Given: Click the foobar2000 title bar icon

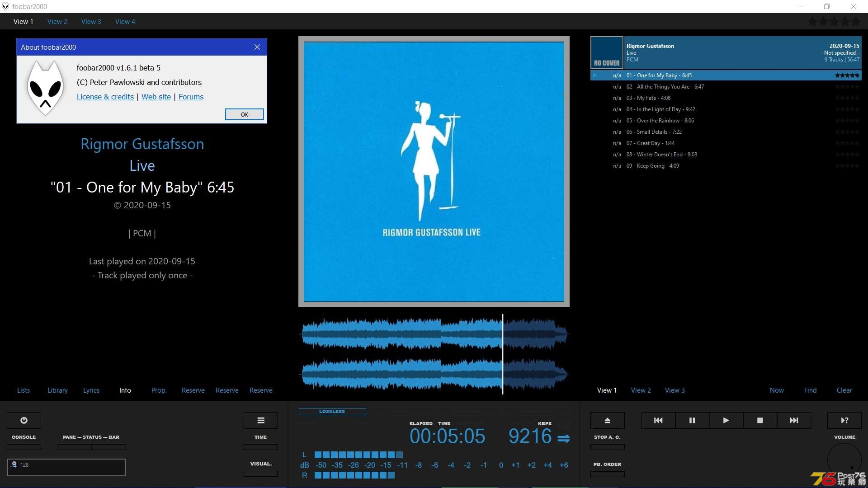Looking at the screenshot, I should (x=5, y=6).
